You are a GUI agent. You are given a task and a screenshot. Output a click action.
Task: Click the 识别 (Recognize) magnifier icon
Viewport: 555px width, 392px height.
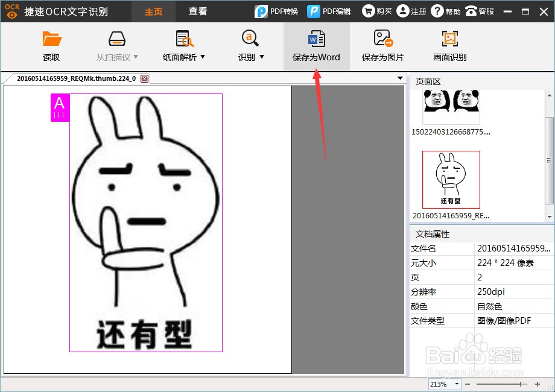point(249,40)
